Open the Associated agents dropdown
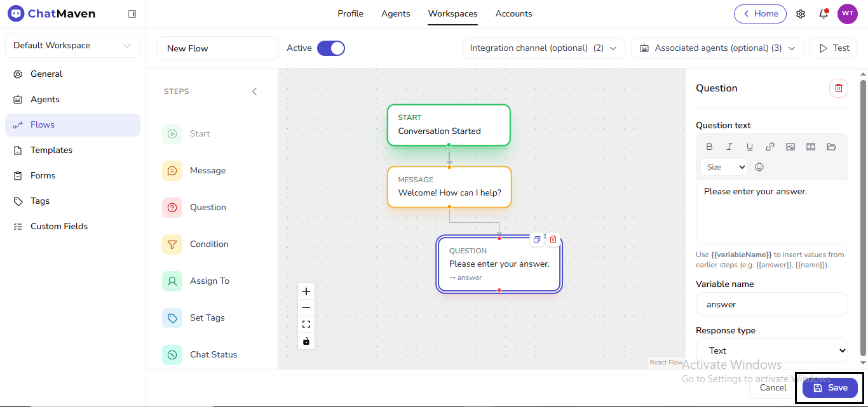Image resolution: width=868 pixels, height=407 pixels. 717,48
